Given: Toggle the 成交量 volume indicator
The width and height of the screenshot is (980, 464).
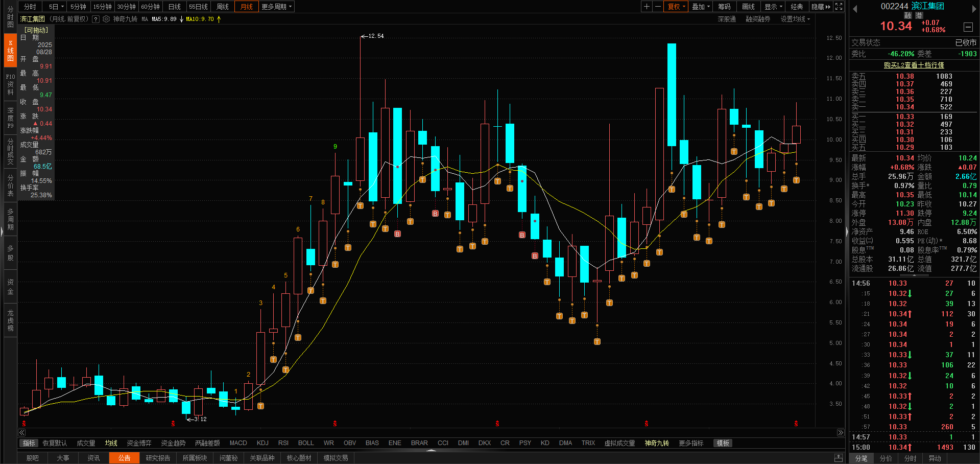Looking at the screenshot, I should tap(86, 443).
